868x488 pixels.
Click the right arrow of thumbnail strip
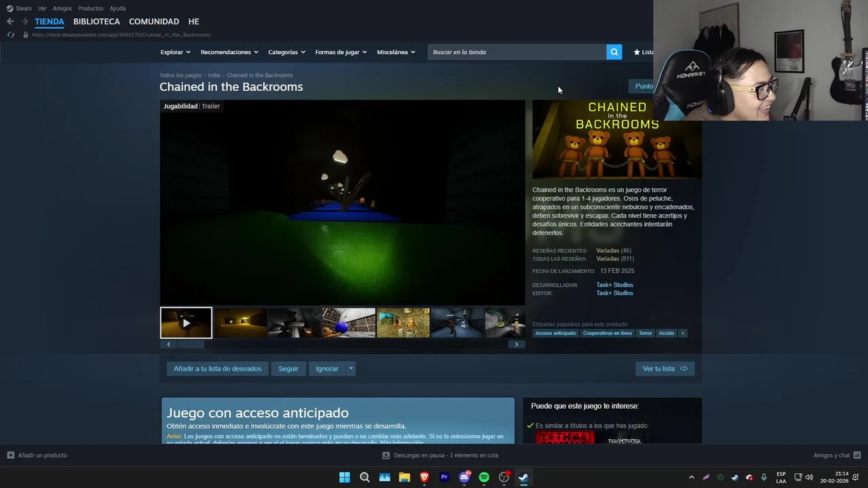[516, 344]
